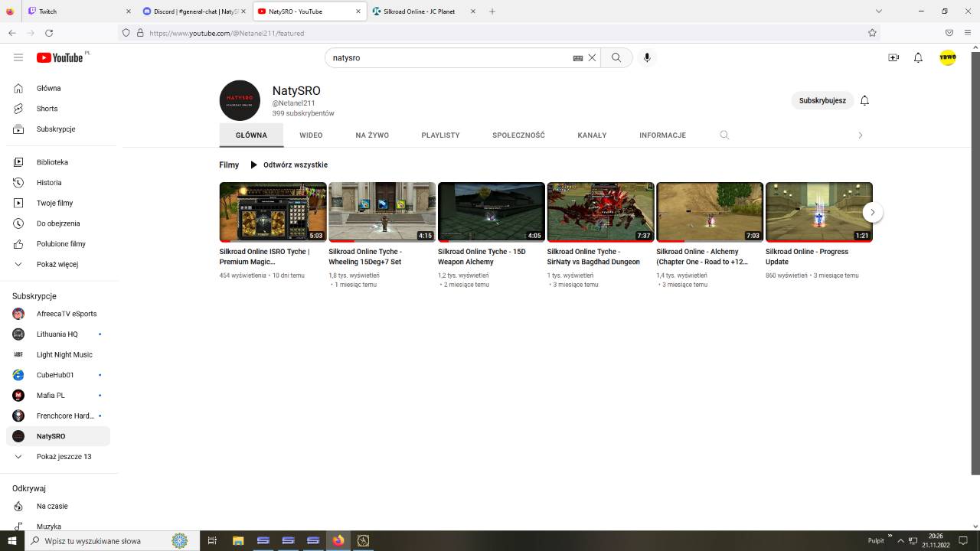The image size is (980, 551).
Task: Open Firefox application menu icon
Action: coord(968,33)
